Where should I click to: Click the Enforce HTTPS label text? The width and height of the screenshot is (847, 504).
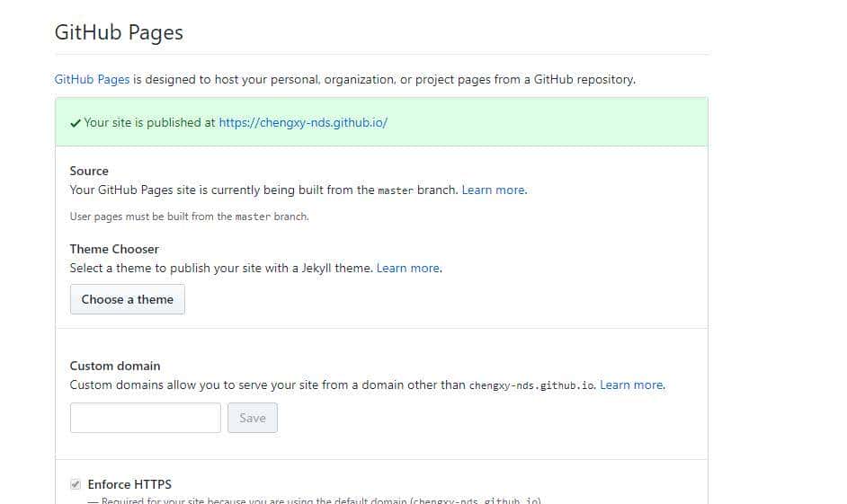coord(129,485)
